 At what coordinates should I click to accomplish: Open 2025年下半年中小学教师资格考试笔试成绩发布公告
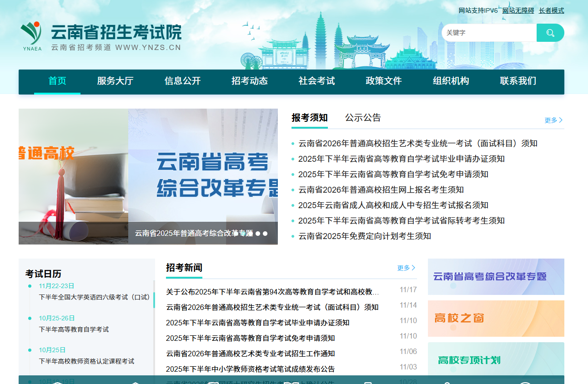pyautogui.click(x=250, y=369)
